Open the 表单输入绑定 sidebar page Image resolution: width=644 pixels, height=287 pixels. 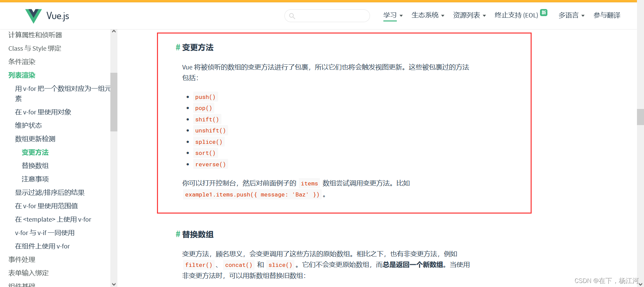point(29,273)
